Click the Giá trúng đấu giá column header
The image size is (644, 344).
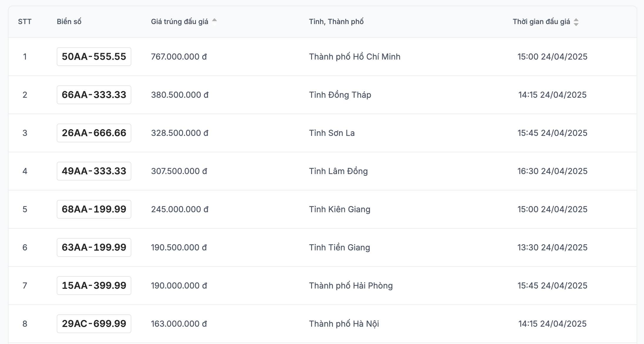click(180, 22)
